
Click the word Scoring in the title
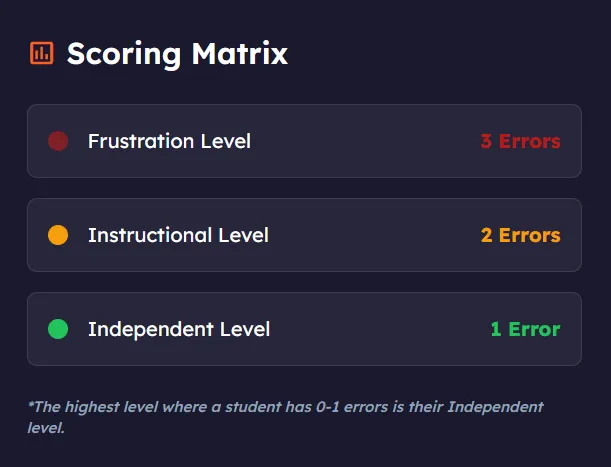point(124,54)
